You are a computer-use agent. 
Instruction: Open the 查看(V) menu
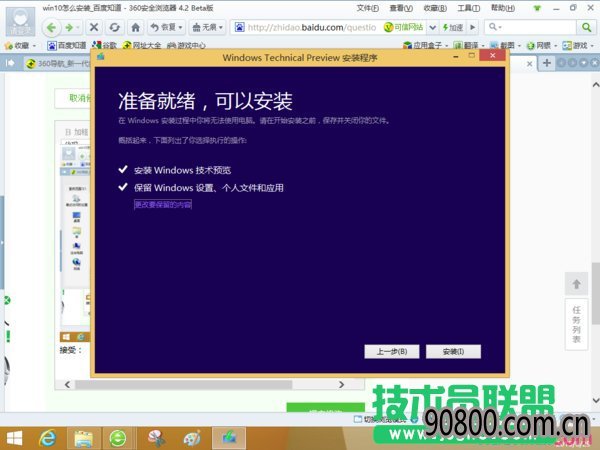click(401, 8)
